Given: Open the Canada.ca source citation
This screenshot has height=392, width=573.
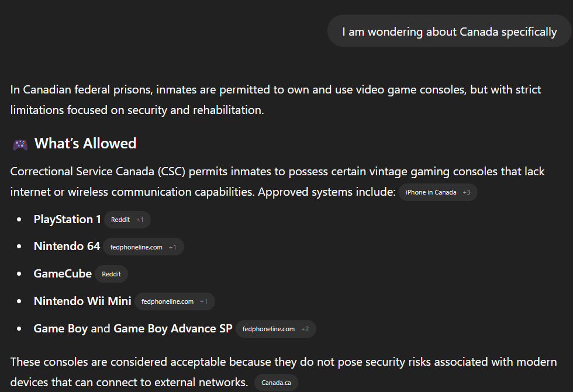Looking at the screenshot, I should coord(276,383).
